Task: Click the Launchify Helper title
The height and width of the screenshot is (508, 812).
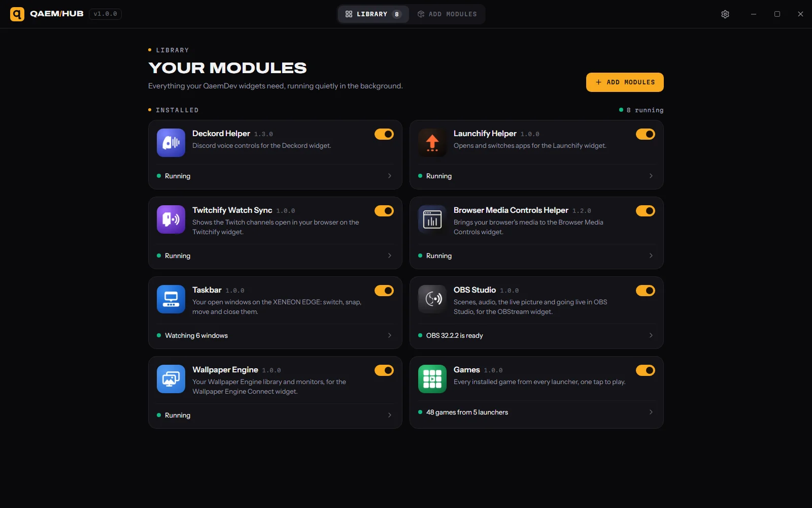Action: pos(485,134)
